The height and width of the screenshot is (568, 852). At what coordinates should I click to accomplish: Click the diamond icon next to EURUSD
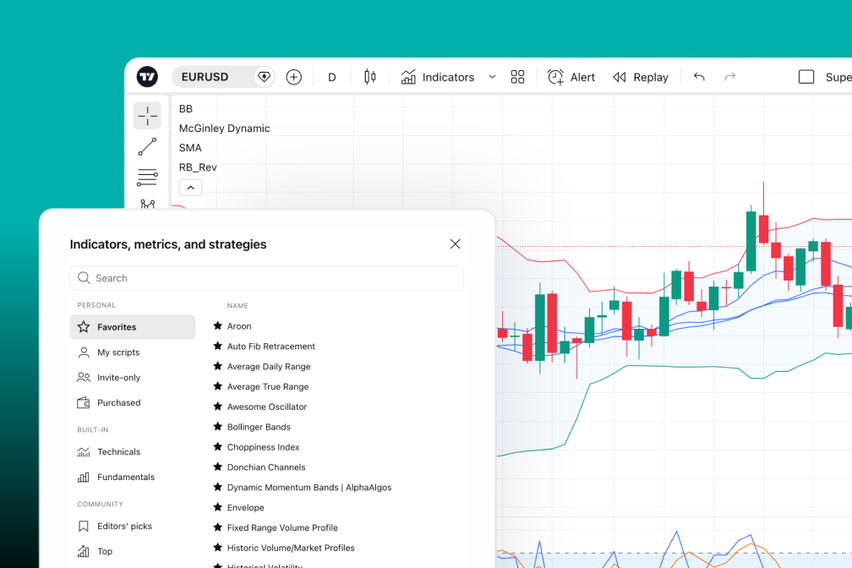[x=264, y=77]
